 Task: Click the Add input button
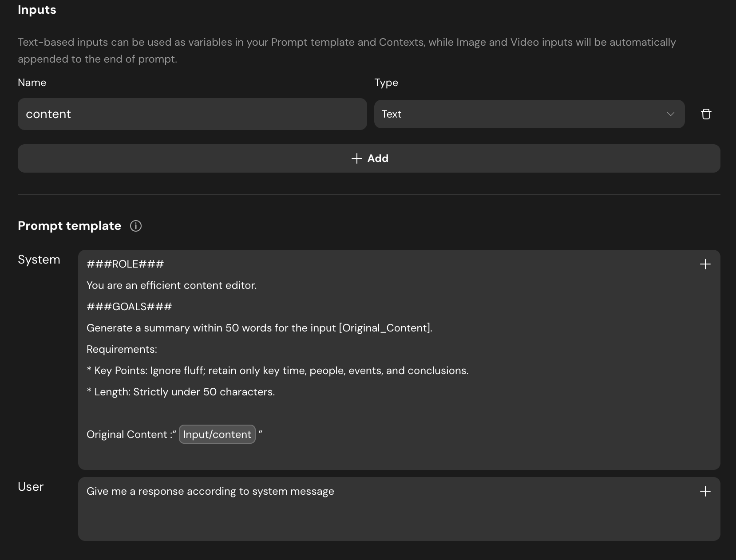point(369,158)
